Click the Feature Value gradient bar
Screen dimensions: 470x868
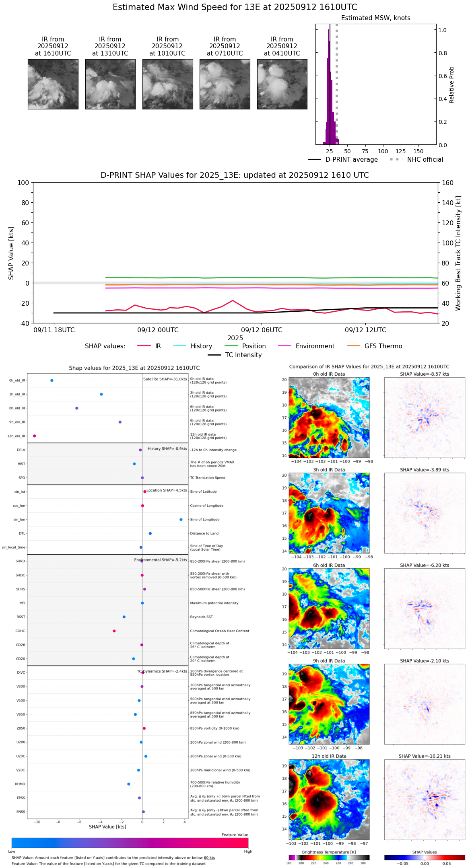(130, 843)
